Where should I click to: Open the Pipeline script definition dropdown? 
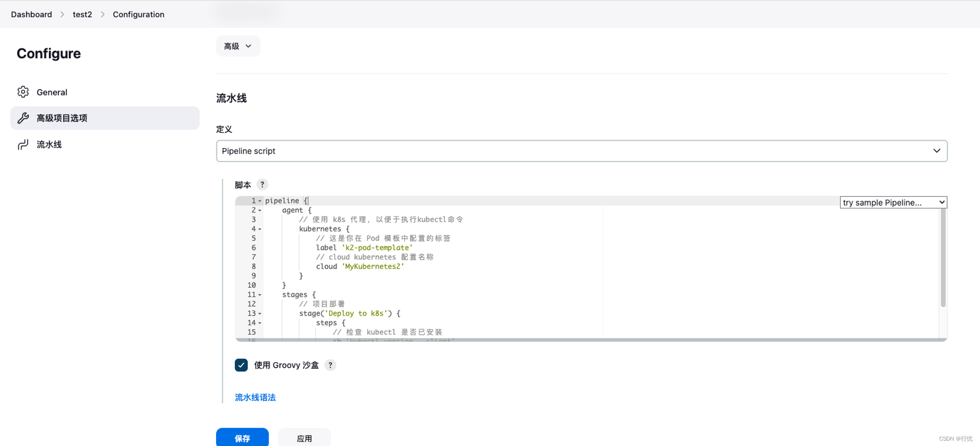pos(582,151)
